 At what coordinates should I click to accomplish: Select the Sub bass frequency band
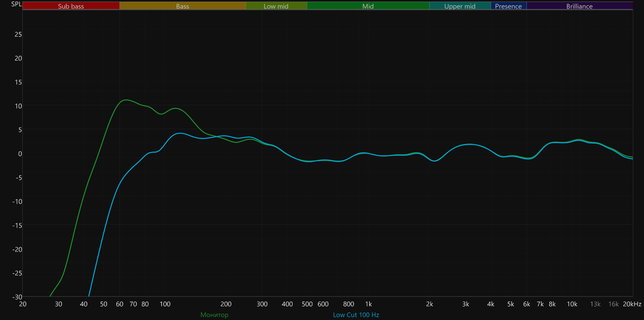tap(71, 6)
